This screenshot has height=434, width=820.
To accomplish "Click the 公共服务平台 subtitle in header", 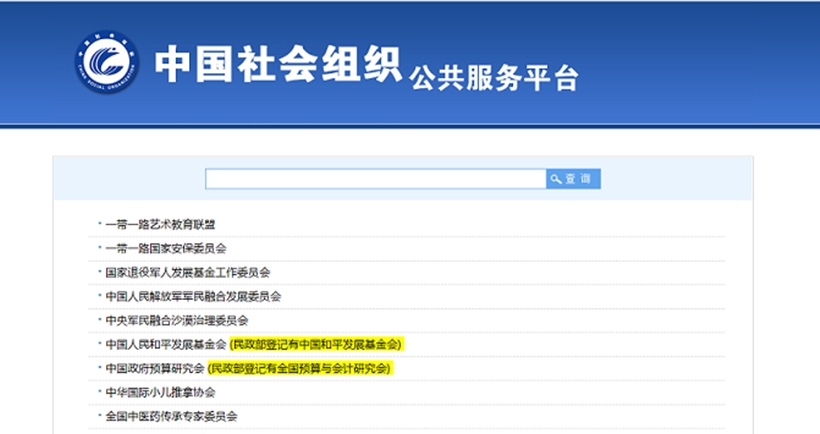I will [493, 77].
